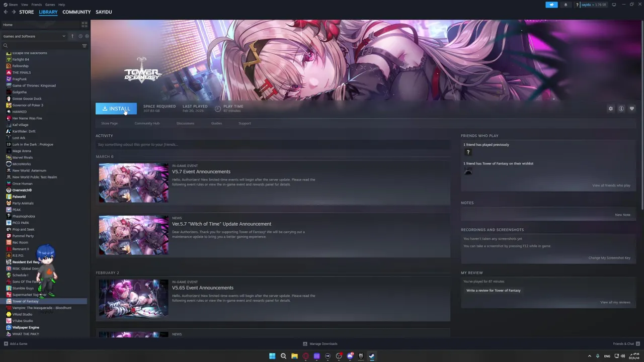The height and width of the screenshot is (362, 644).
Task: Open Community Hub link
Action: [147, 123]
